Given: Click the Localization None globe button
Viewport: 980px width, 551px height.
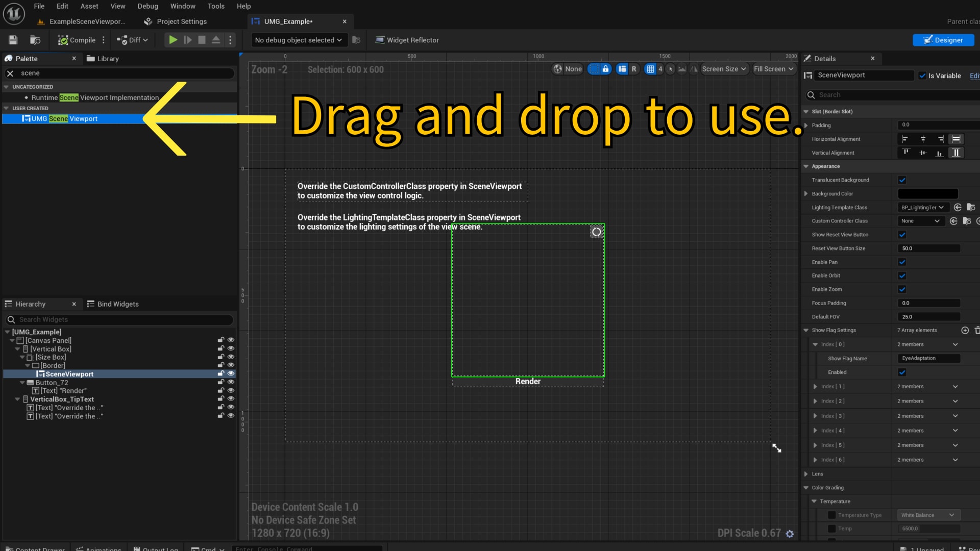Looking at the screenshot, I should pyautogui.click(x=568, y=69).
